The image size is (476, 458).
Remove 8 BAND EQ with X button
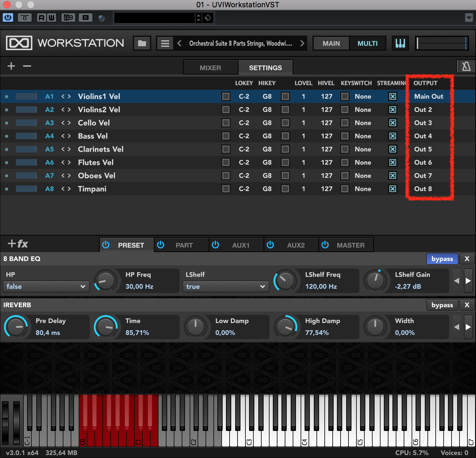[x=467, y=259]
